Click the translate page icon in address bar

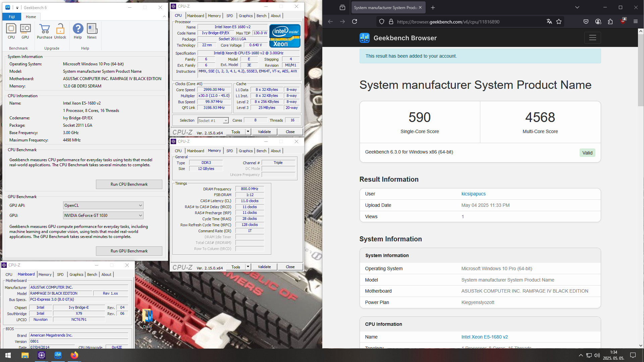tap(549, 21)
